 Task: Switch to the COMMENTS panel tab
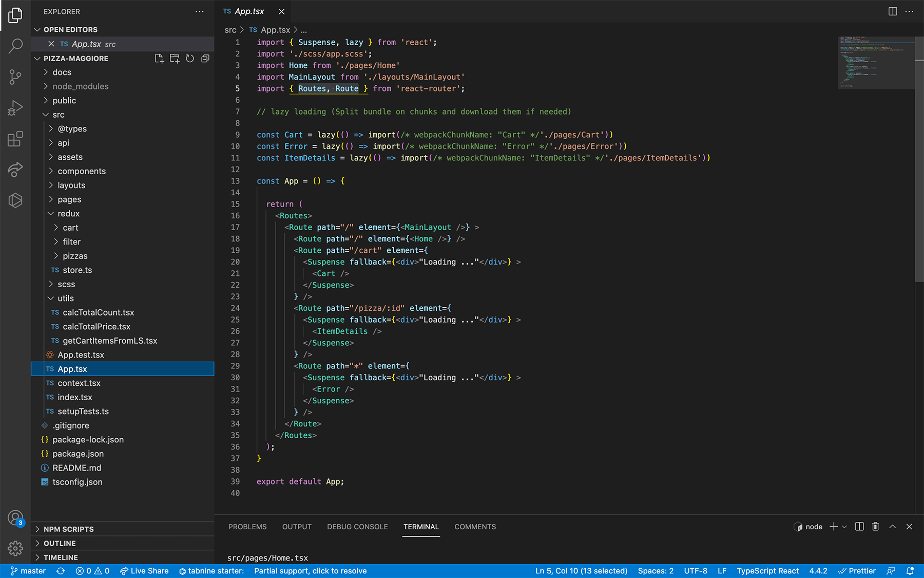(x=475, y=527)
